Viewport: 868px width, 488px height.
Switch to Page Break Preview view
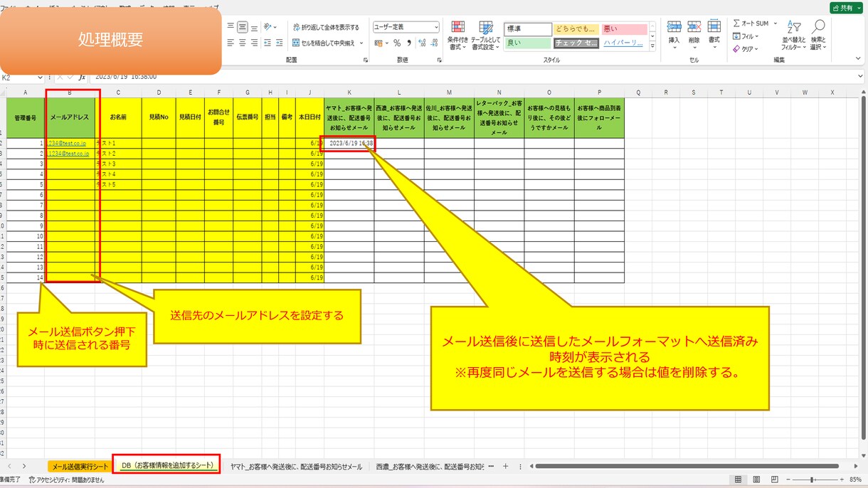click(775, 480)
